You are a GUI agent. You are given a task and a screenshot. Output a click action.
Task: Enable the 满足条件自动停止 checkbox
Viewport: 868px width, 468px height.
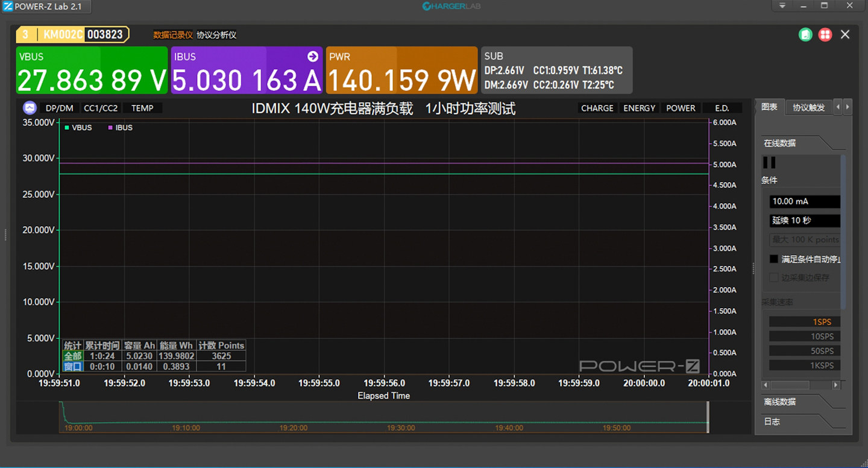774,259
